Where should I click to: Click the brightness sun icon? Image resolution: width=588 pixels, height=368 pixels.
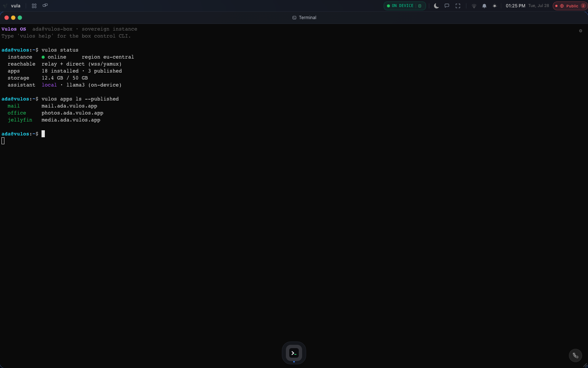pos(495,6)
